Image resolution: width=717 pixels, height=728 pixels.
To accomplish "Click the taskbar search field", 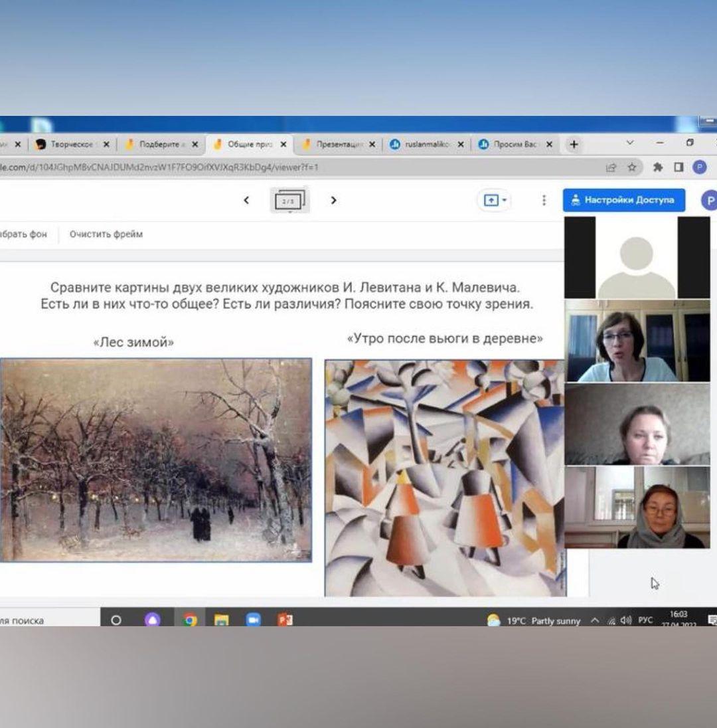I will 50,620.
